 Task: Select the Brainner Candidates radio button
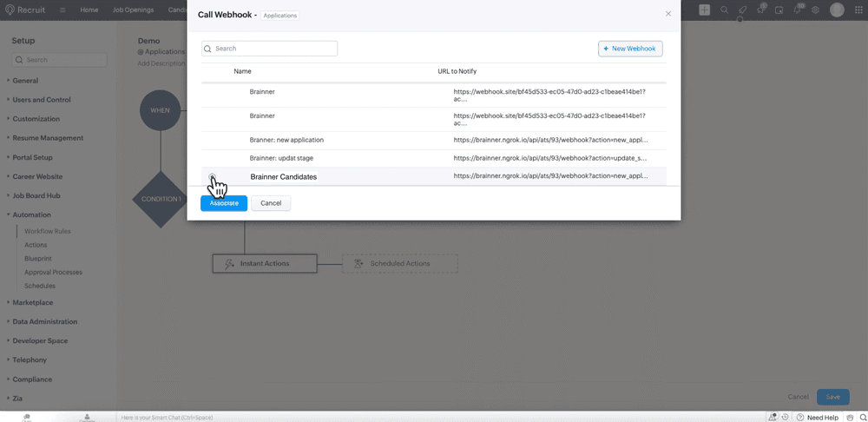pyautogui.click(x=212, y=176)
